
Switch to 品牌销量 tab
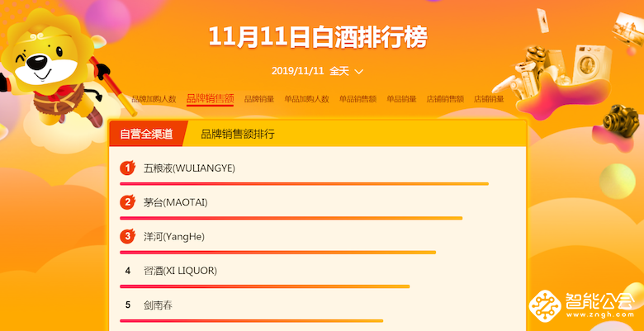259,99
